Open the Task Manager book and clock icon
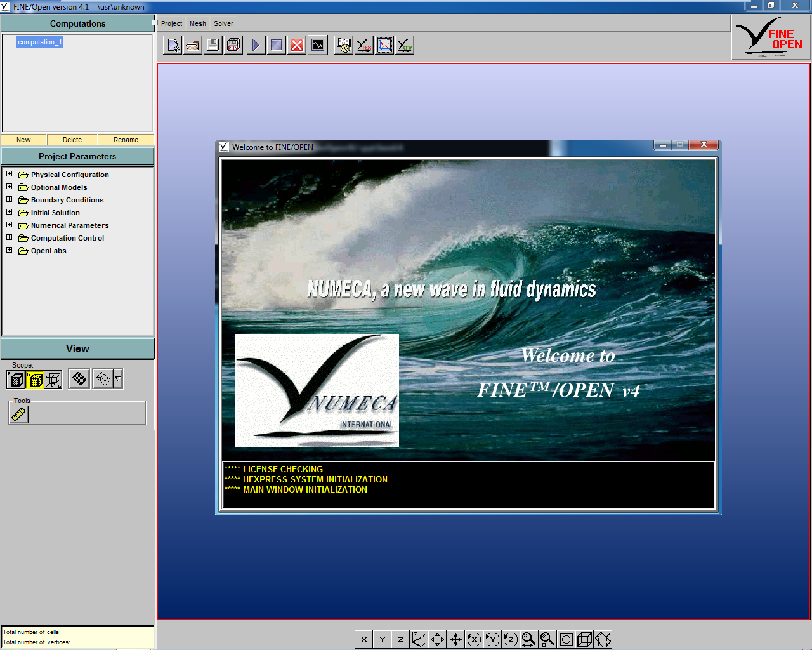This screenshot has height=650, width=812. tap(344, 45)
